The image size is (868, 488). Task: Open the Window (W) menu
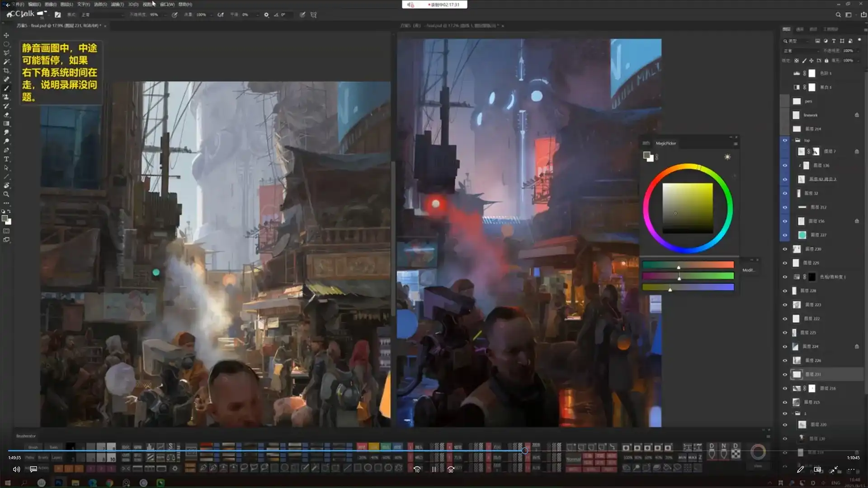point(167,5)
